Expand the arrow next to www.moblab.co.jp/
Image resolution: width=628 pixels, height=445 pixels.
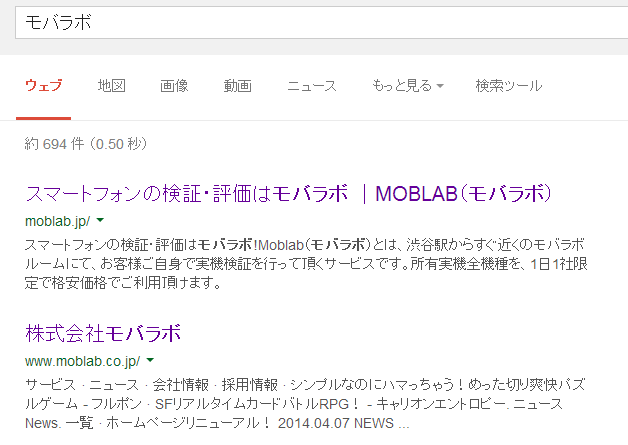coord(150,360)
